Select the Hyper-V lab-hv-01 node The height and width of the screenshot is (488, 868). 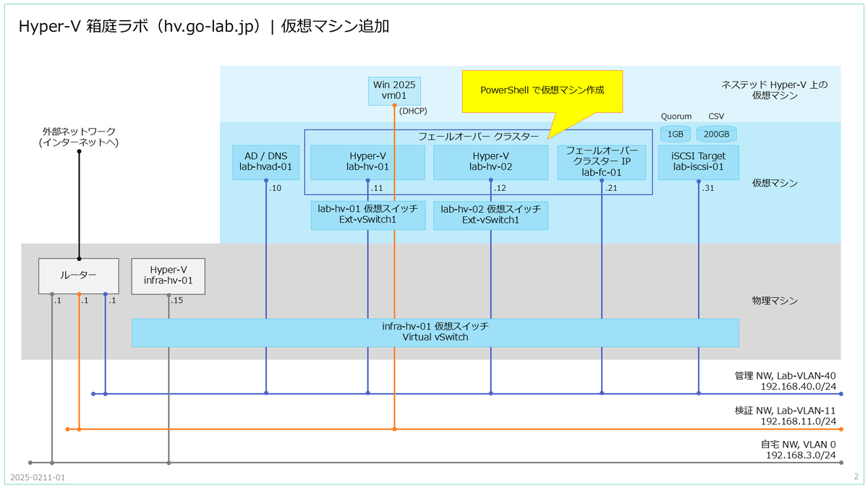point(367,162)
